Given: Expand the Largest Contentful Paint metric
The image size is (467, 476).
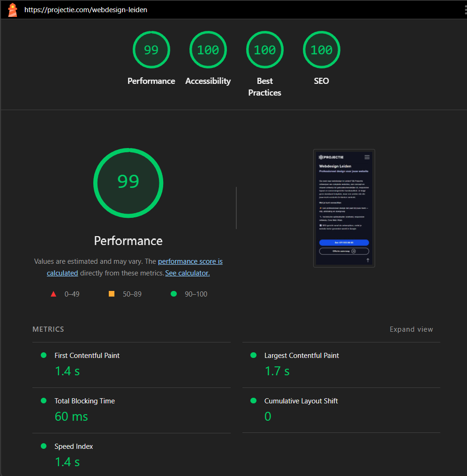Looking at the screenshot, I should (301, 356).
